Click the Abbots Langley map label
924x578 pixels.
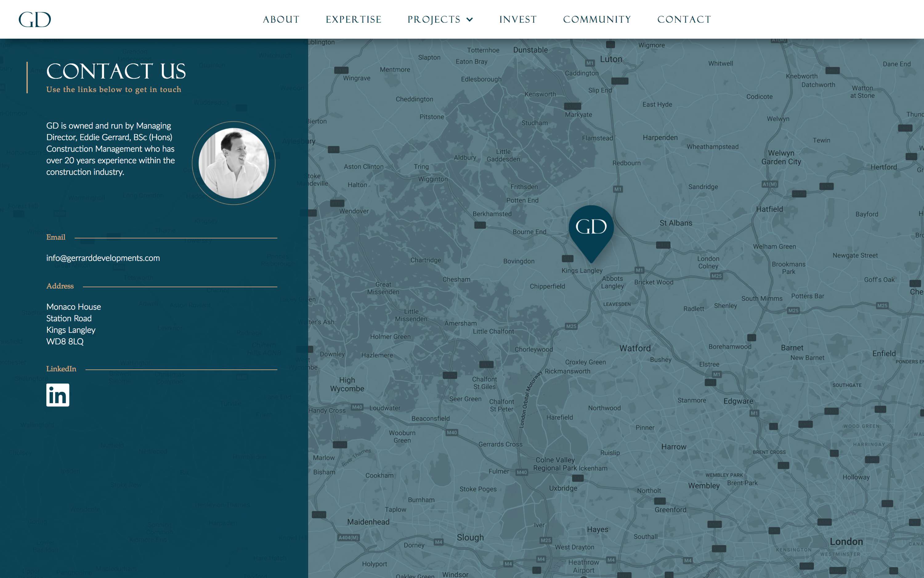pyautogui.click(x=612, y=282)
